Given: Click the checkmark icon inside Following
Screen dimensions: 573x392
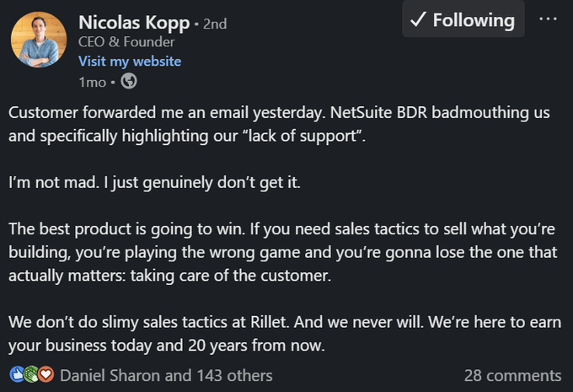Looking at the screenshot, I should coord(418,19).
